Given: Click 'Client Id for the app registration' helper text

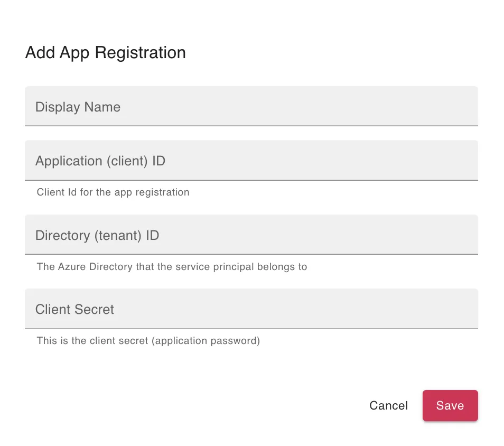Looking at the screenshot, I should coord(113,192).
